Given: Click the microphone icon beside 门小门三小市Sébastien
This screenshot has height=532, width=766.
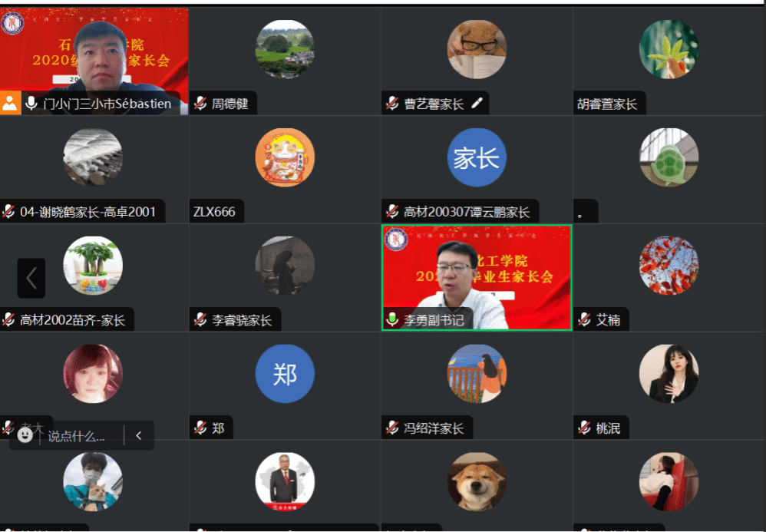Looking at the screenshot, I should click(x=31, y=103).
